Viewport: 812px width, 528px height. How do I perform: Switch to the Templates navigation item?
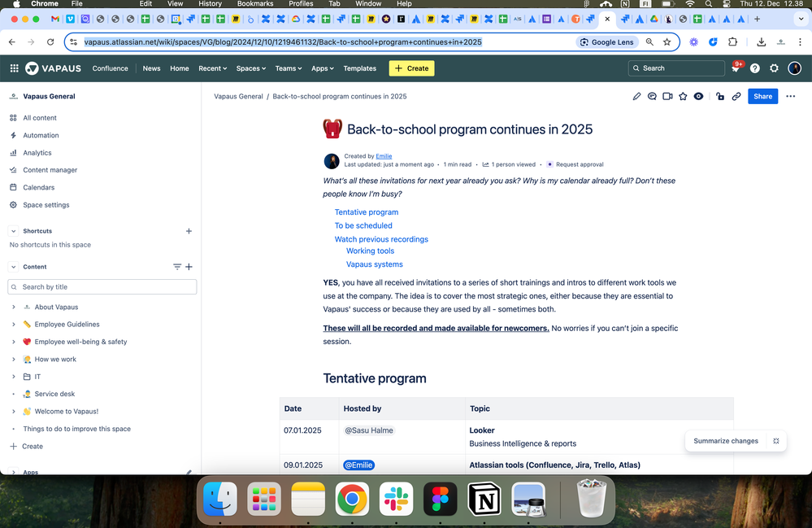click(x=360, y=68)
